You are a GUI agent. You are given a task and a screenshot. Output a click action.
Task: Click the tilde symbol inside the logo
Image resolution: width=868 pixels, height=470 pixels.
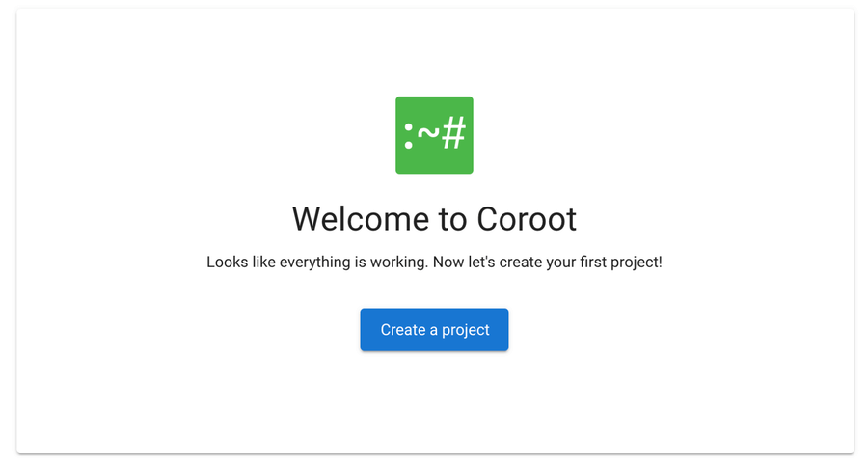pyautogui.click(x=428, y=132)
